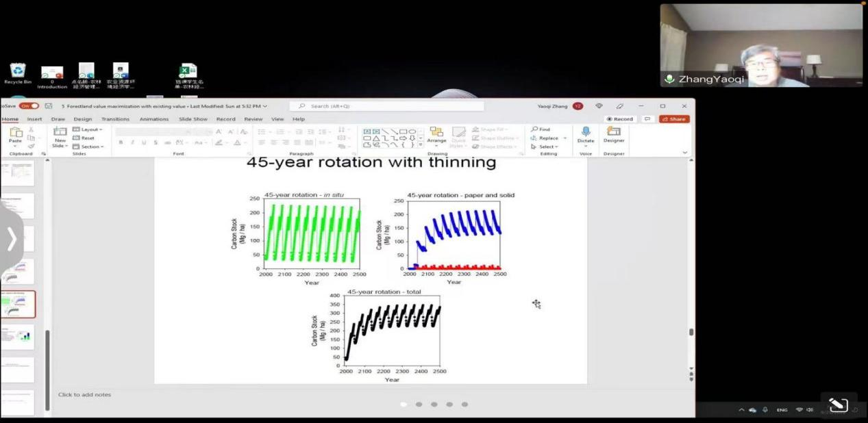Open the Arrange drawing tool
The height and width of the screenshot is (423, 868).
(436, 134)
